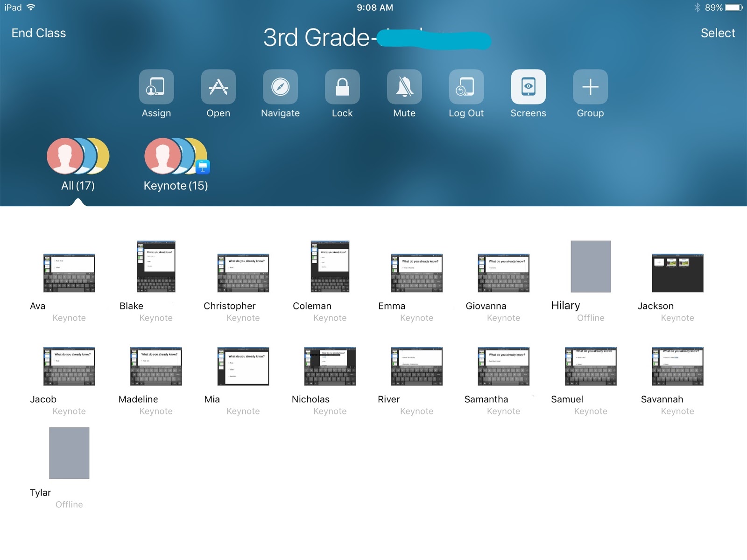
Task: Mute sound on student iPads
Action: pos(404,87)
